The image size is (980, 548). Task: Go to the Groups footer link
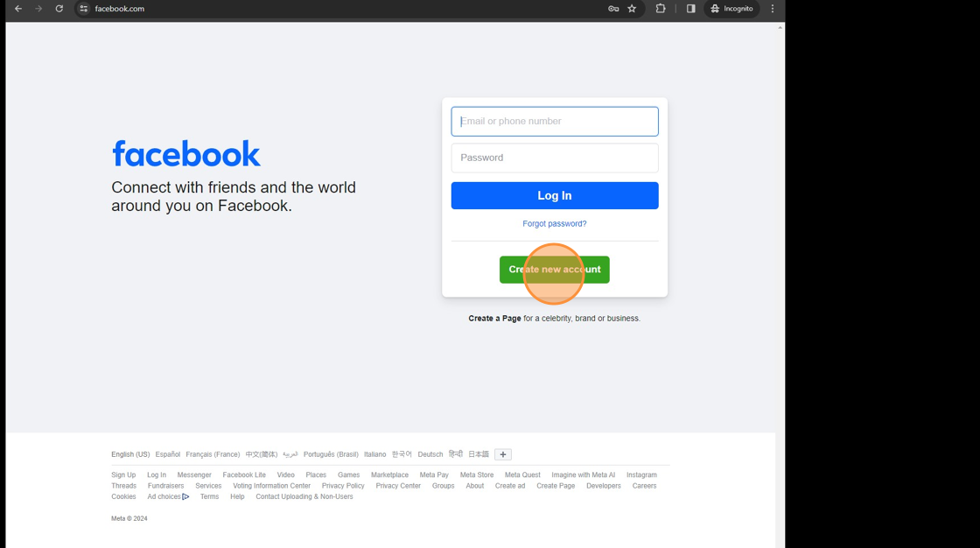pos(443,486)
